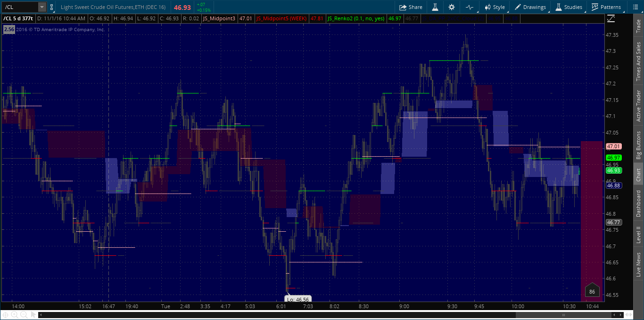Click the 46.97 green price bubble
644x320 pixels.
pyautogui.click(x=614, y=158)
